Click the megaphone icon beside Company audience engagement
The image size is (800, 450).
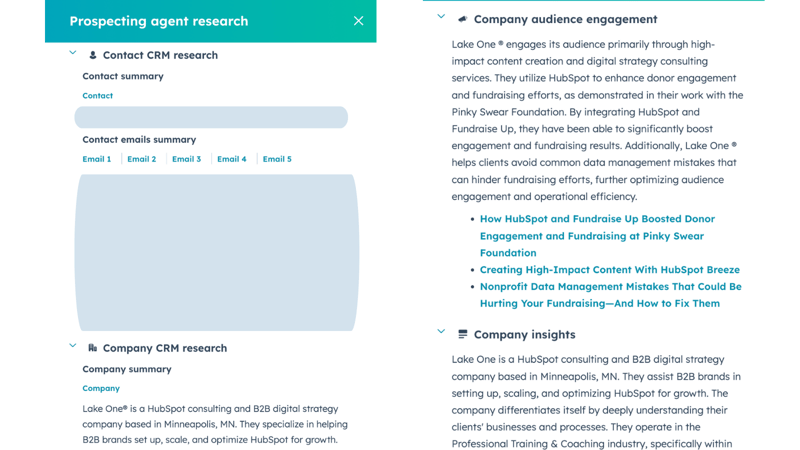pyautogui.click(x=463, y=19)
